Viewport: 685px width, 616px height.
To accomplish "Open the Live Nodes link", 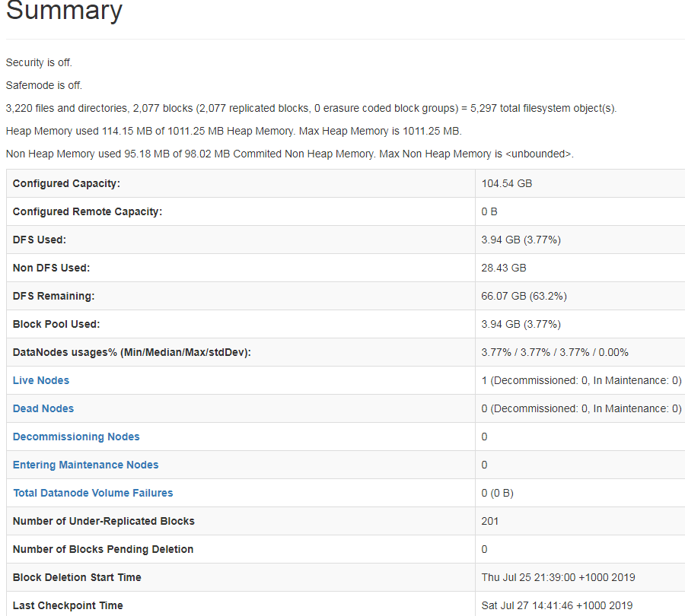I will (x=41, y=380).
